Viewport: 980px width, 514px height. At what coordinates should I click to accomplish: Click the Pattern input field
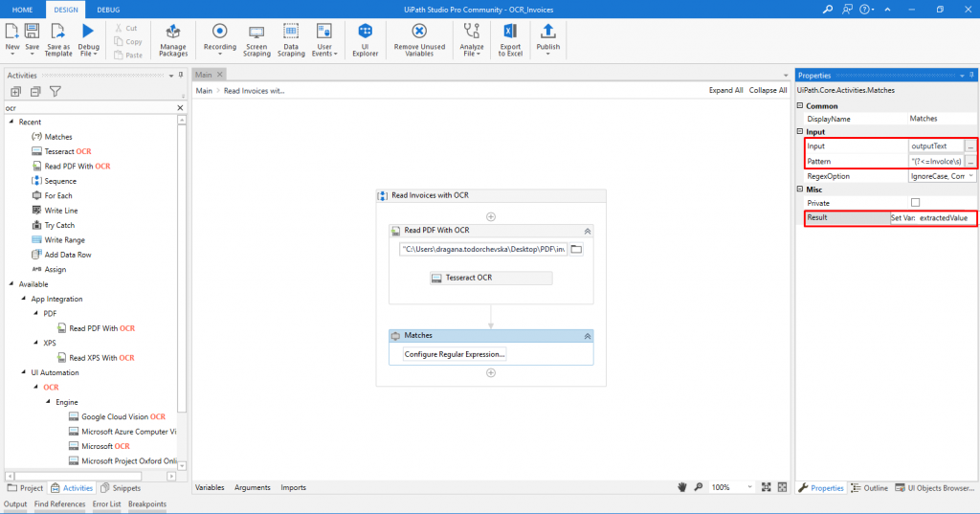tap(936, 162)
